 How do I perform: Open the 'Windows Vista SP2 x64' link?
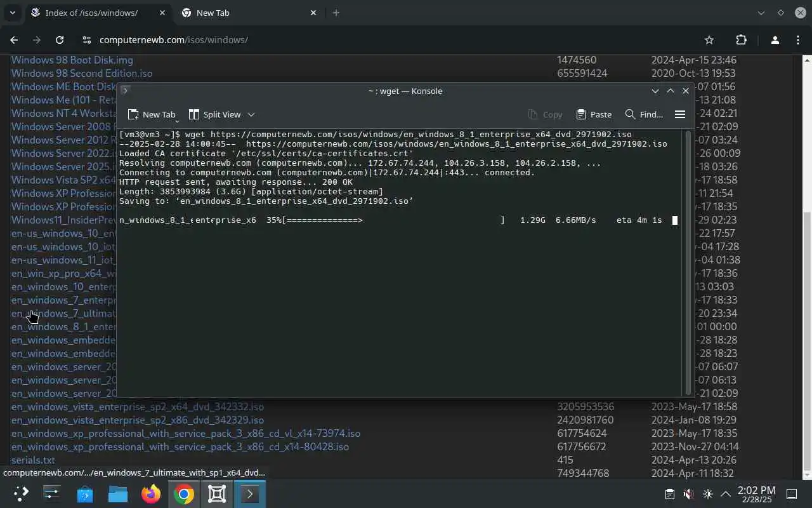click(64, 180)
